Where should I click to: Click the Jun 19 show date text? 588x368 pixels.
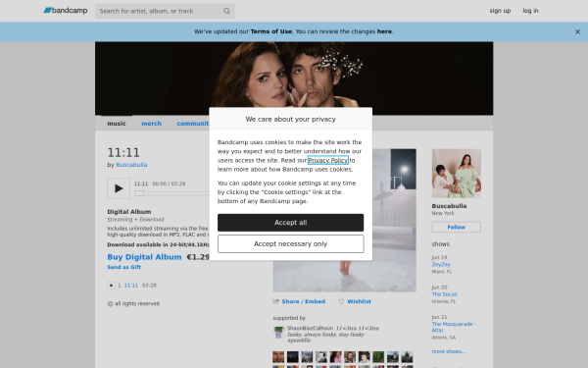pos(439,257)
